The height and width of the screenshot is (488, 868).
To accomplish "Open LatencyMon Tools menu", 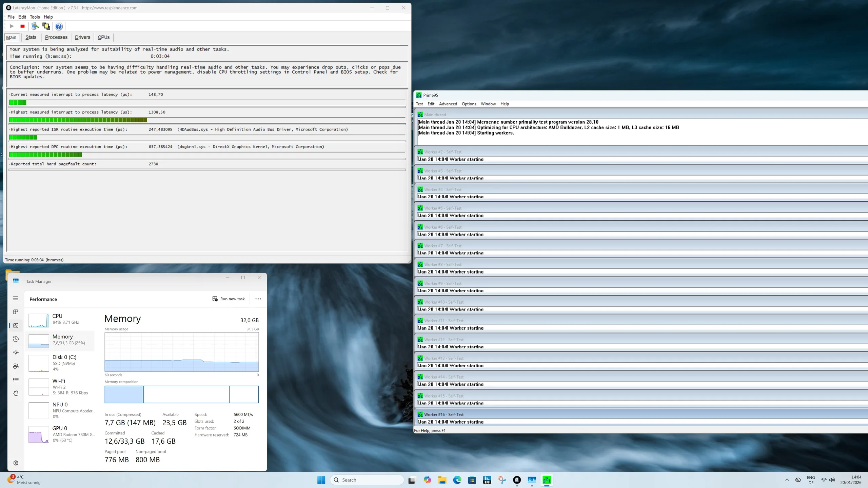I will click(35, 17).
